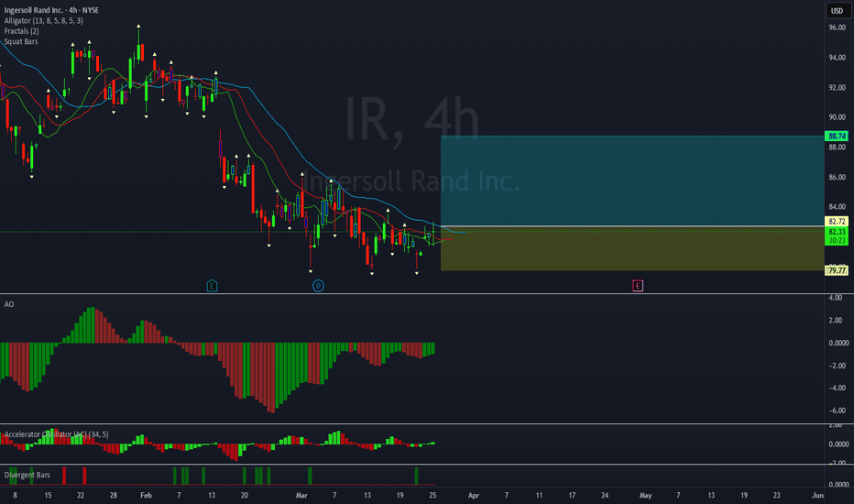The width and height of the screenshot is (854, 504).
Task: Click the 79.77 stop loss price label
Action: pyautogui.click(x=838, y=270)
